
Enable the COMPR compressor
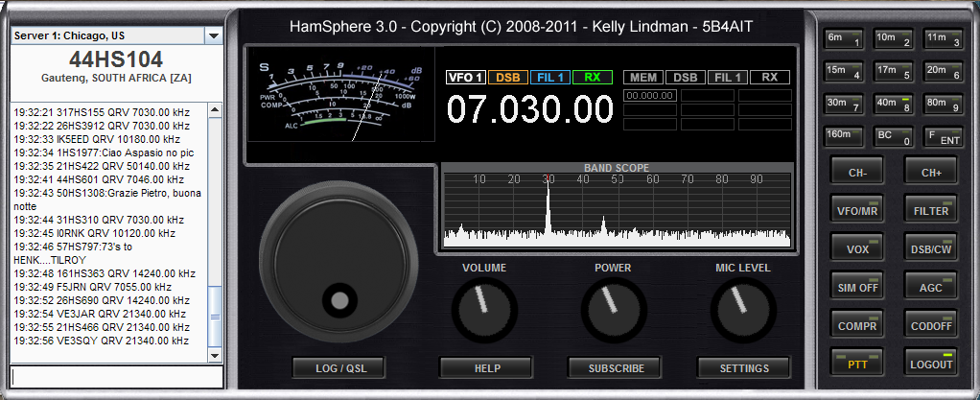(857, 325)
